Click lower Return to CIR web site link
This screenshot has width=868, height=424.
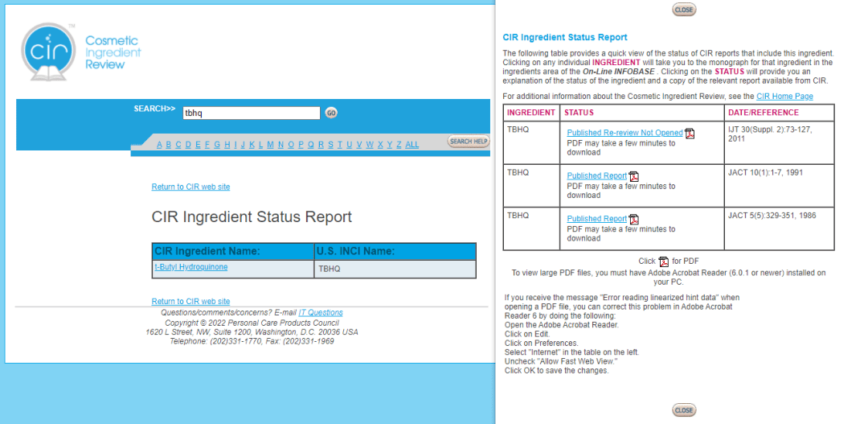(x=190, y=302)
